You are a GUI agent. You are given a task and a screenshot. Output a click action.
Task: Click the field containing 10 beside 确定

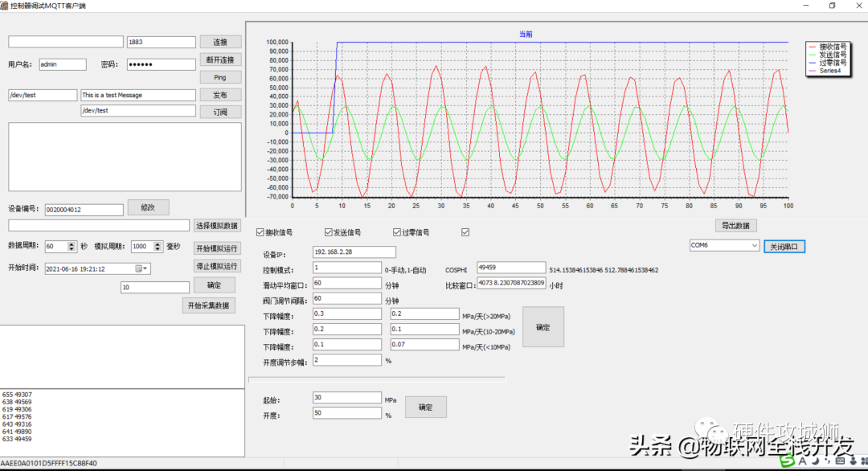(x=155, y=287)
